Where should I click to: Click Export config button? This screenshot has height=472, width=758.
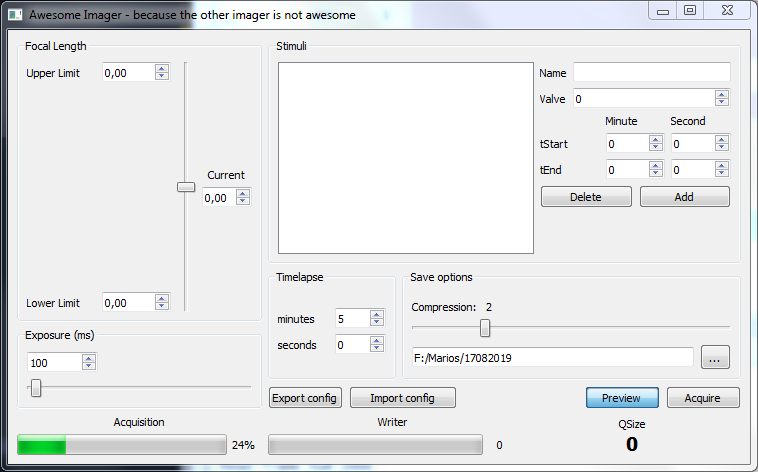(x=305, y=398)
